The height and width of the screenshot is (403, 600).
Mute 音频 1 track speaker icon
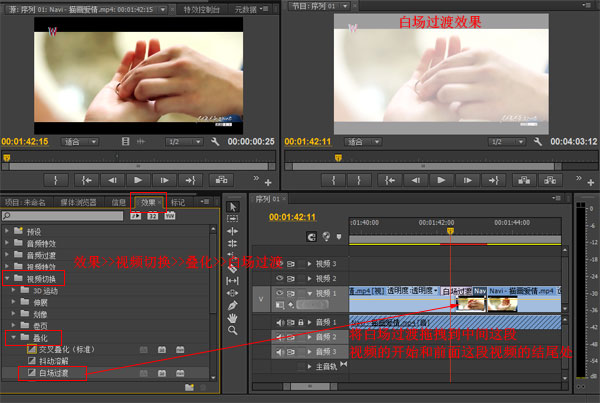(x=280, y=323)
